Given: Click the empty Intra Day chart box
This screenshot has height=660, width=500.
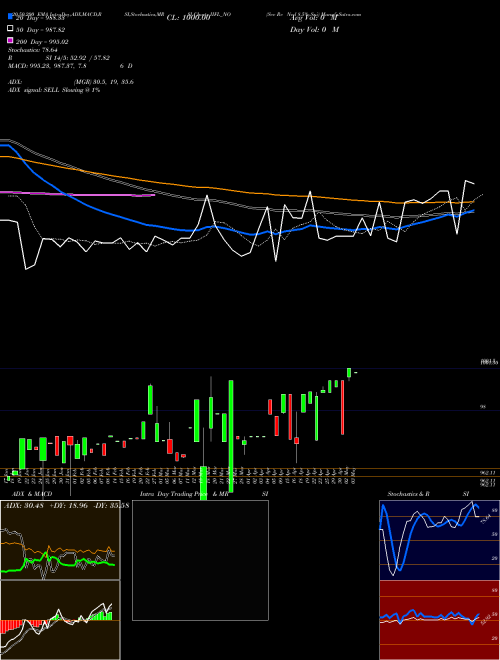Looking at the screenshot, I should pyautogui.click(x=200, y=560).
